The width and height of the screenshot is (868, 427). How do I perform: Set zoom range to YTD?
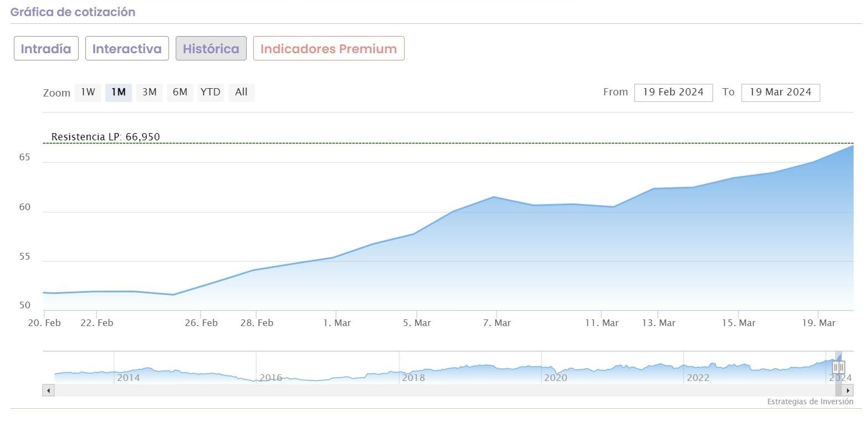click(210, 92)
